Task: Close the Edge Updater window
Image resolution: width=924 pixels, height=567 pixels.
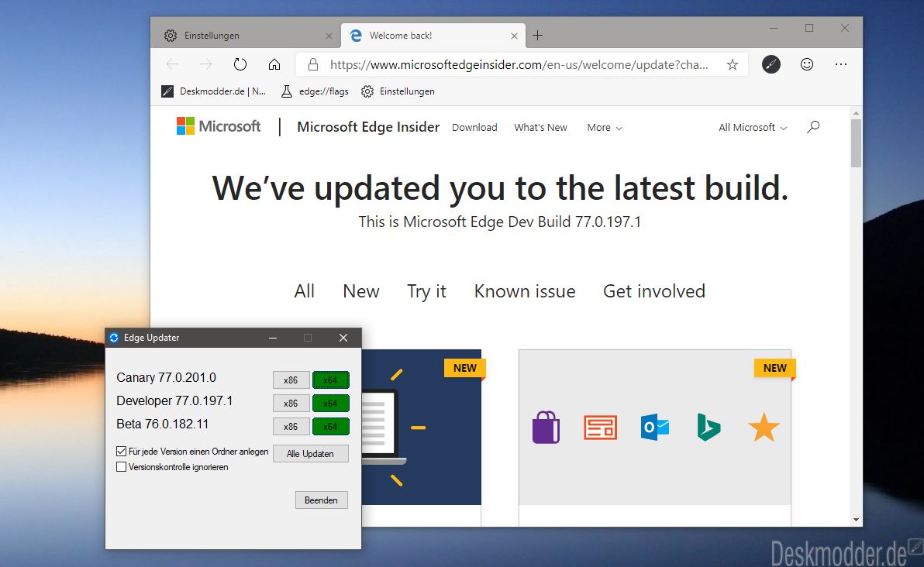Action: 343,338
